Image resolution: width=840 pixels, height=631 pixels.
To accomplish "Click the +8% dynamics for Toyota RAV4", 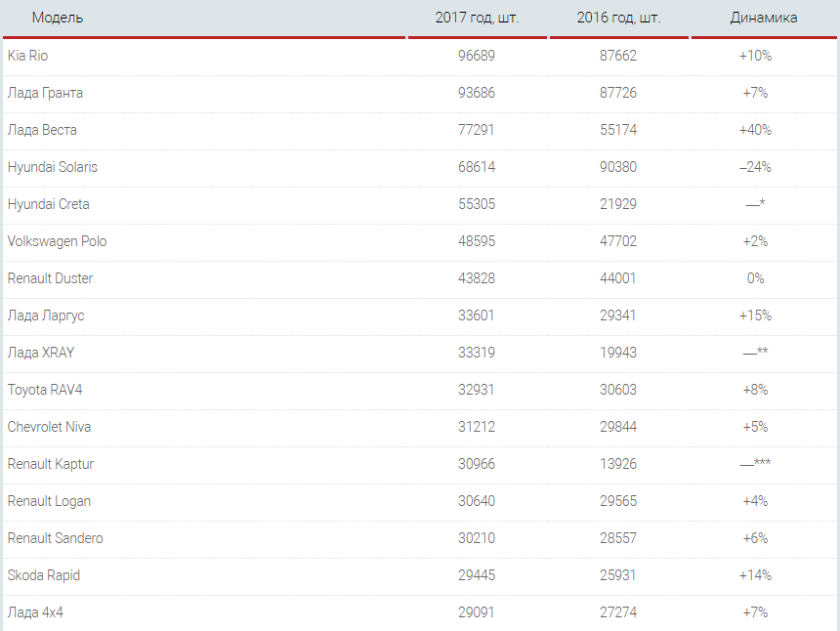I will (x=755, y=390).
